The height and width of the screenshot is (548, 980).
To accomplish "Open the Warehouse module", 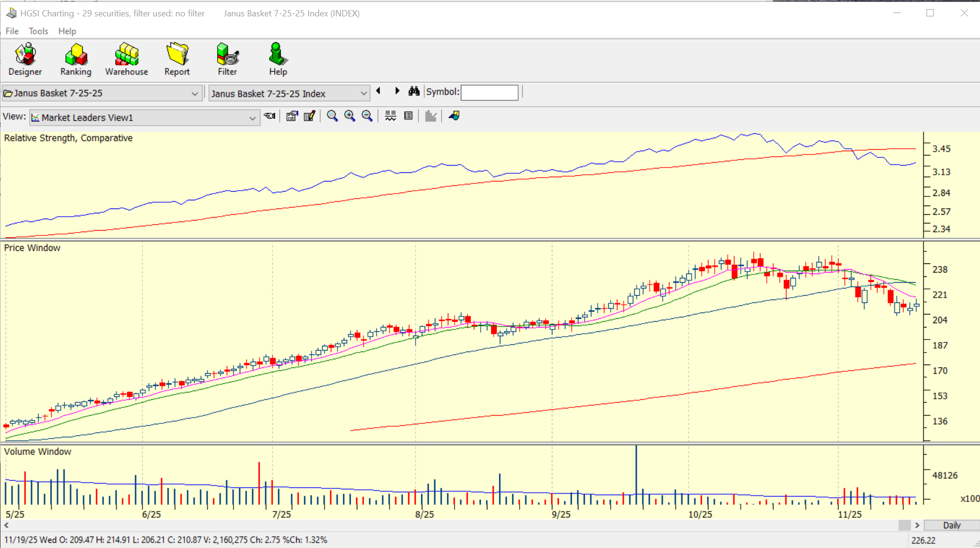I will click(x=127, y=59).
